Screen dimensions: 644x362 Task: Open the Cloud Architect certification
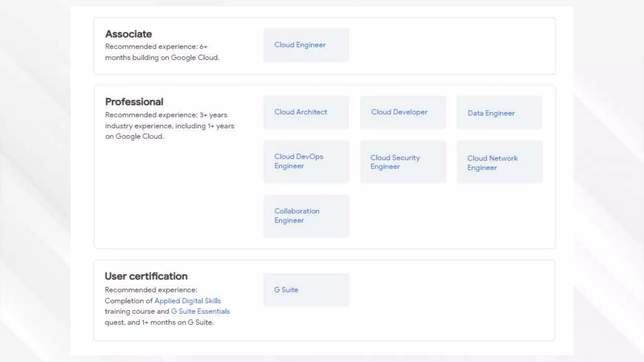pyautogui.click(x=300, y=112)
